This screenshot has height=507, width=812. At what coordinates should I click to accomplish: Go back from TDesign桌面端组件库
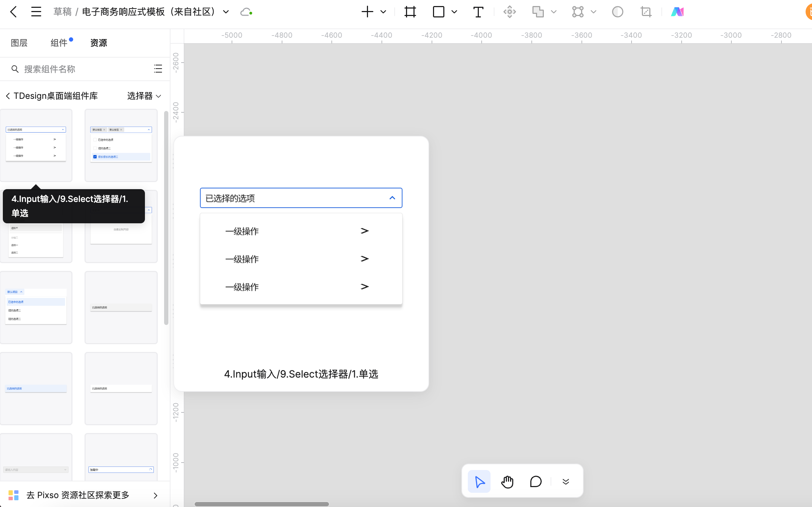pos(8,96)
